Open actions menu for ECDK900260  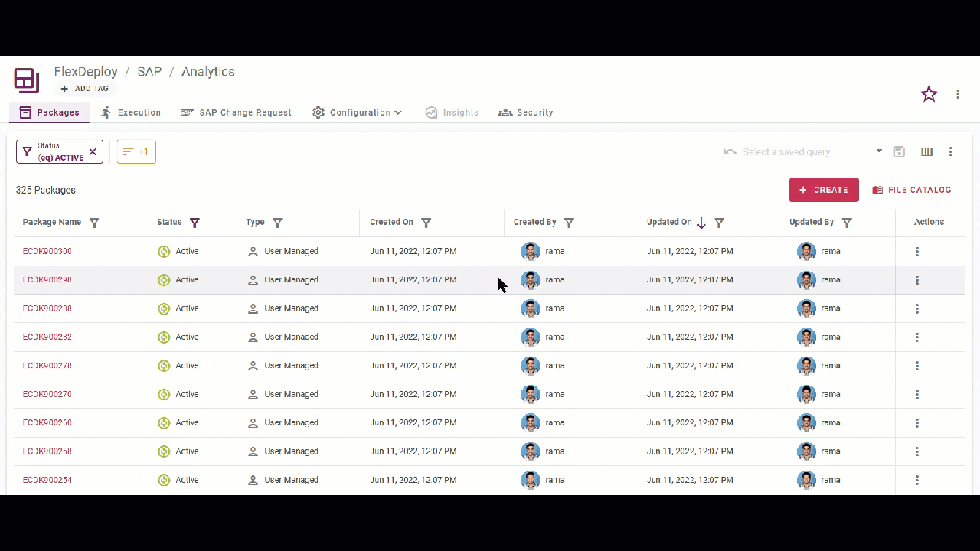pos(917,423)
